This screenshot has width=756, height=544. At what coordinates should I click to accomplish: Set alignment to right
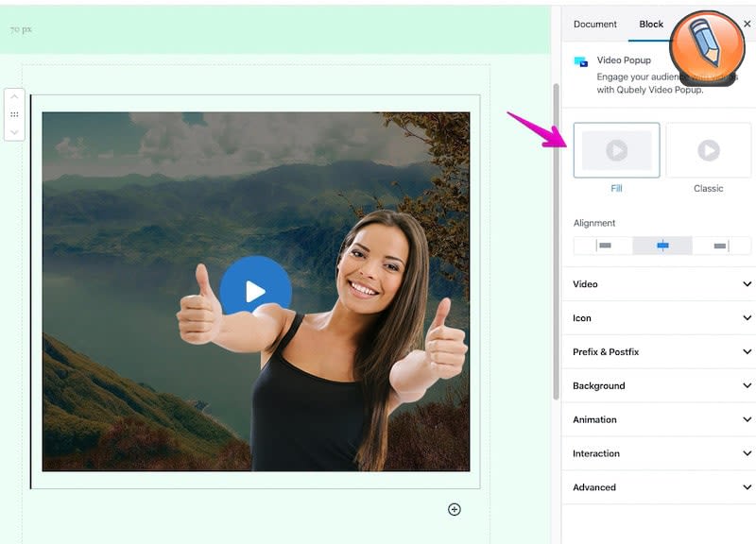(721, 246)
